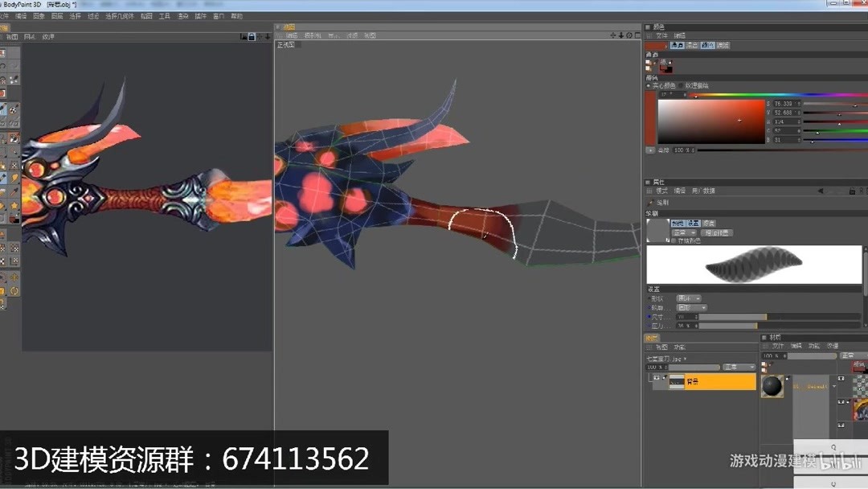
Task: Select the 纹理笔触 (texture) radio button
Action: coord(681,85)
